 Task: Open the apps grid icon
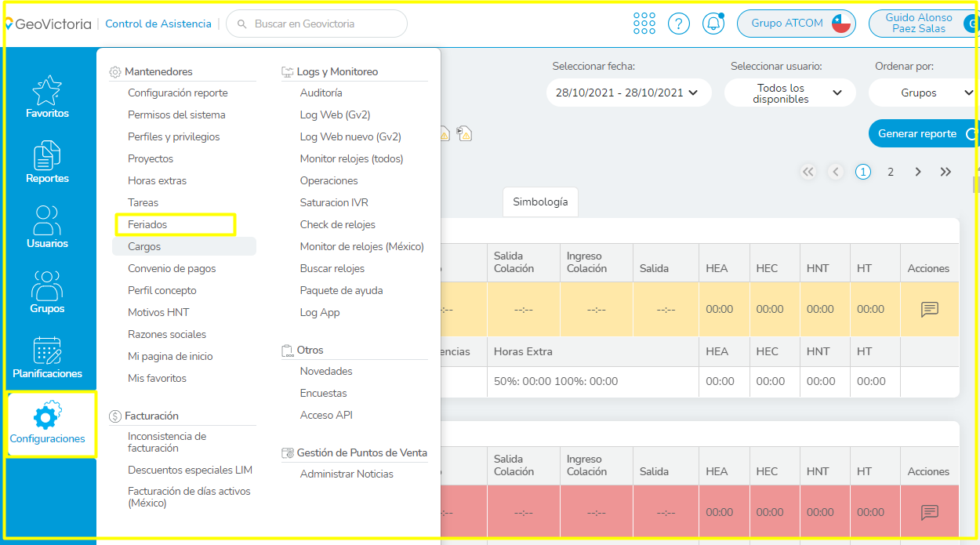coord(644,24)
